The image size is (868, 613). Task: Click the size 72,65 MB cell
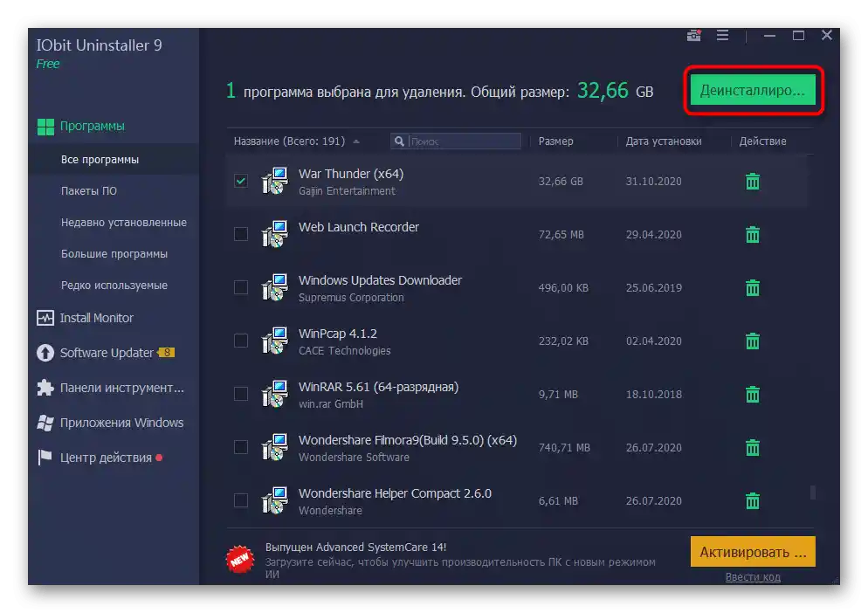pyautogui.click(x=561, y=235)
